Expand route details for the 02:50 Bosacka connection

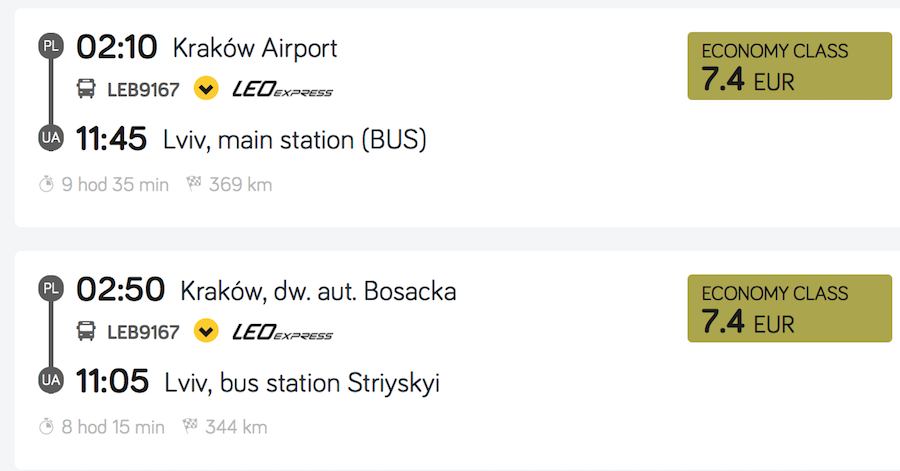[x=205, y=331]
